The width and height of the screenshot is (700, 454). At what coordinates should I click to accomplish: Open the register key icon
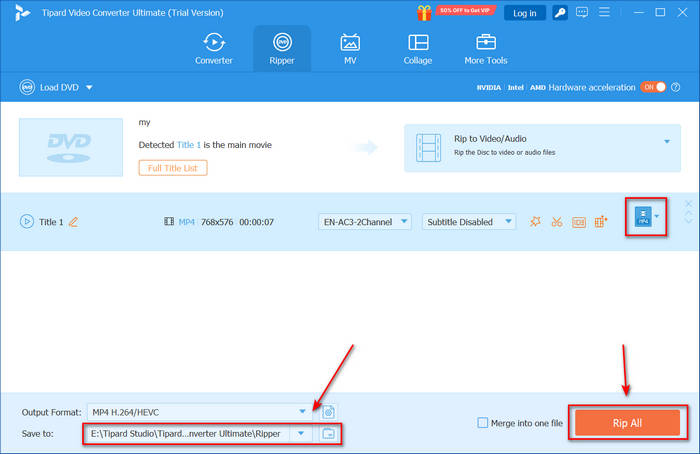tap(560, 12)
